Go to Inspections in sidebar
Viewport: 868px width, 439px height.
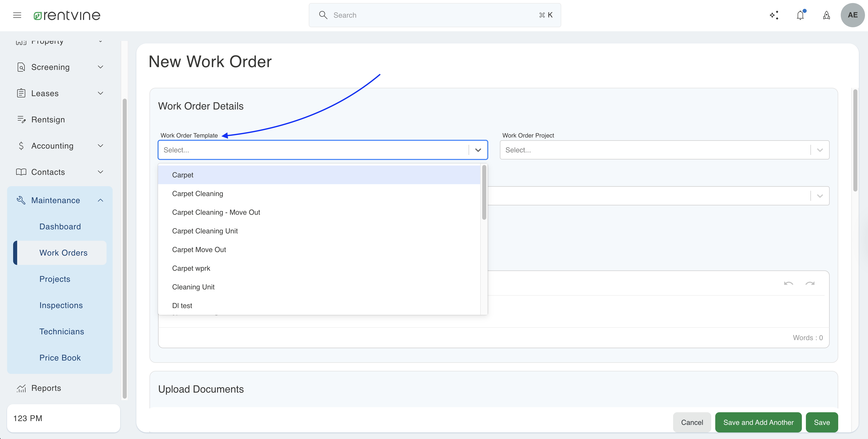[61, 305]
